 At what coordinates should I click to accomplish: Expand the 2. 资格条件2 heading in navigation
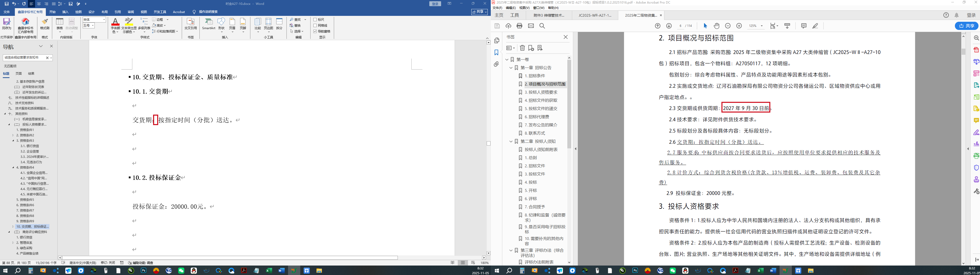pos(13,135)
